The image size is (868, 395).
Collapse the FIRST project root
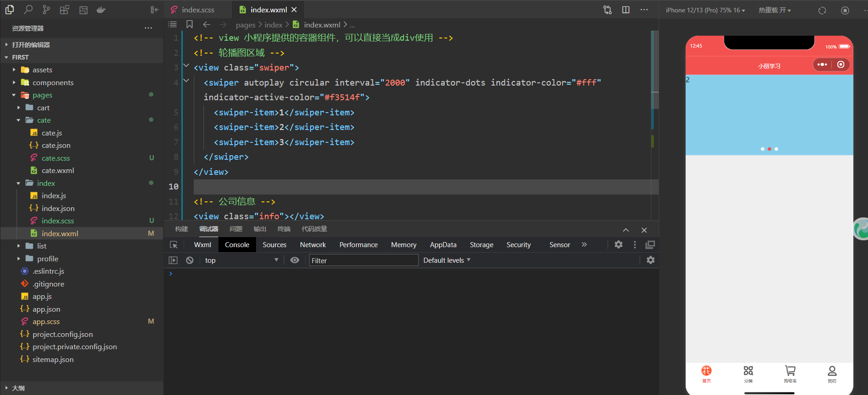point(82,57)
